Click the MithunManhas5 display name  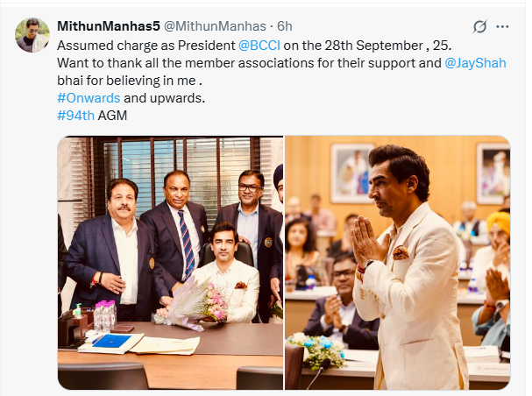tap(108, 26)
